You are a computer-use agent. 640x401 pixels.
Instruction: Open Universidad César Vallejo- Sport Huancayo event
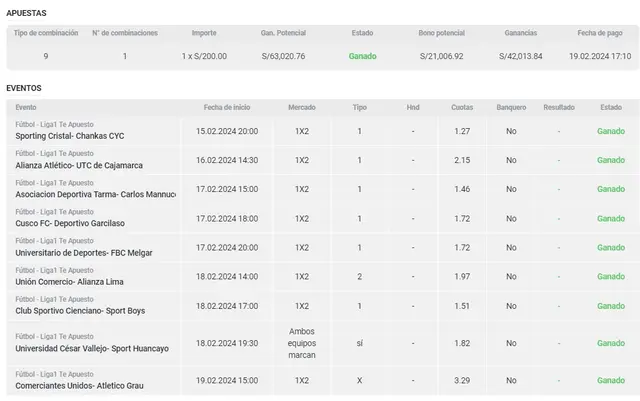point(92,348)
